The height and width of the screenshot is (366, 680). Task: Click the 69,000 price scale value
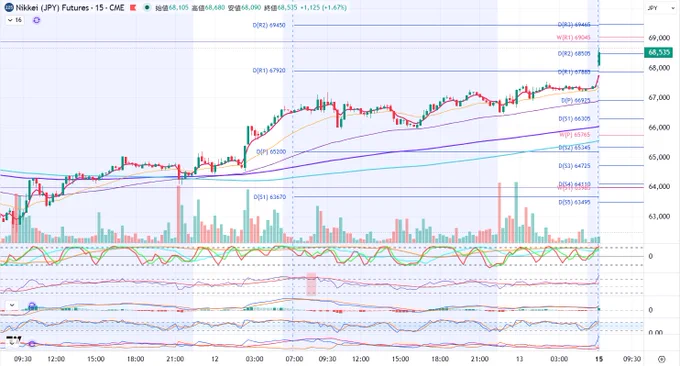[659, 38]
